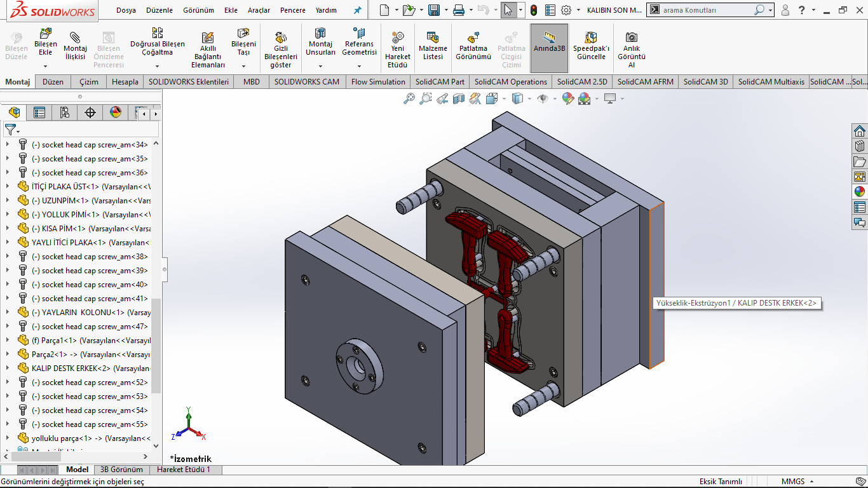Image resolution: width=868 pixels, height=488 pixels.
Task: Open the Dosya menu
Action: coord(126,10)
